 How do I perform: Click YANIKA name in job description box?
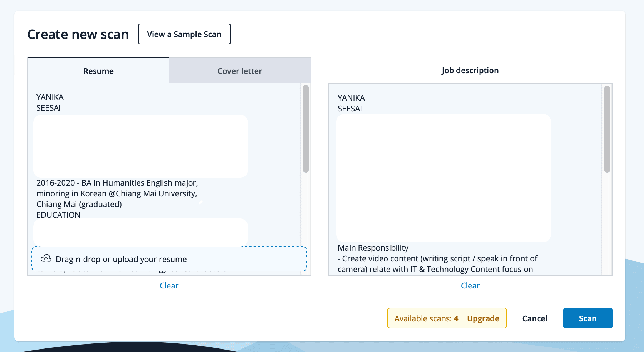[x=351, y=98]
